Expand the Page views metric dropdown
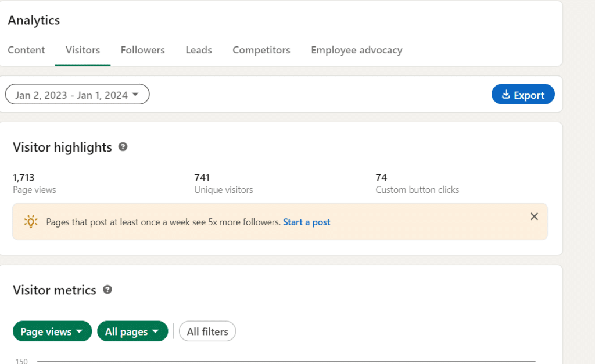 coord(52,331)
